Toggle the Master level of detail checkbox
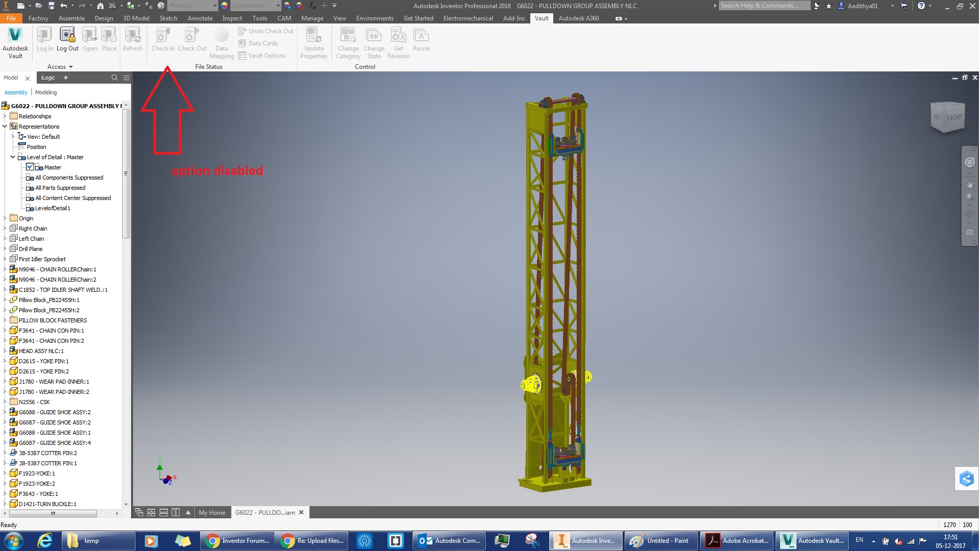Image resolution: width=980 pixels, height=551 pixels. click(30, 167)
